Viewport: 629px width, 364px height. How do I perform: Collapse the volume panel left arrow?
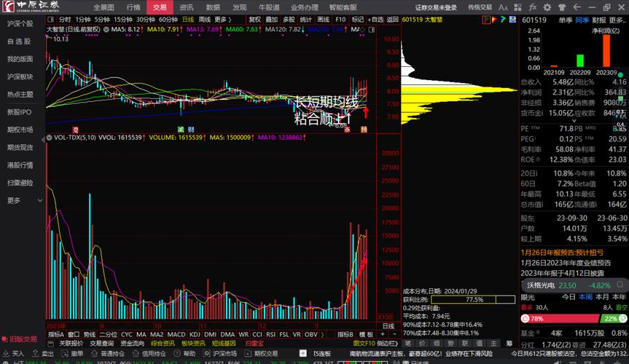click(x=43, y=140)
